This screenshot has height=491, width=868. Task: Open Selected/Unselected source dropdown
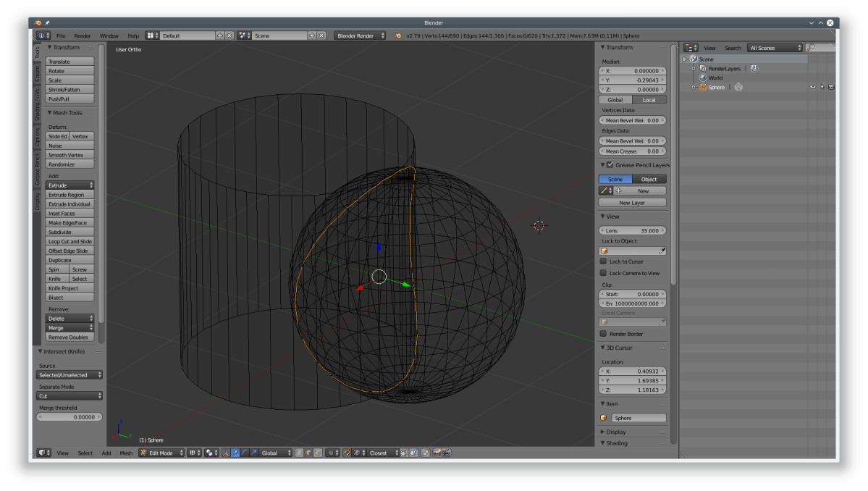tap(69, 374)
